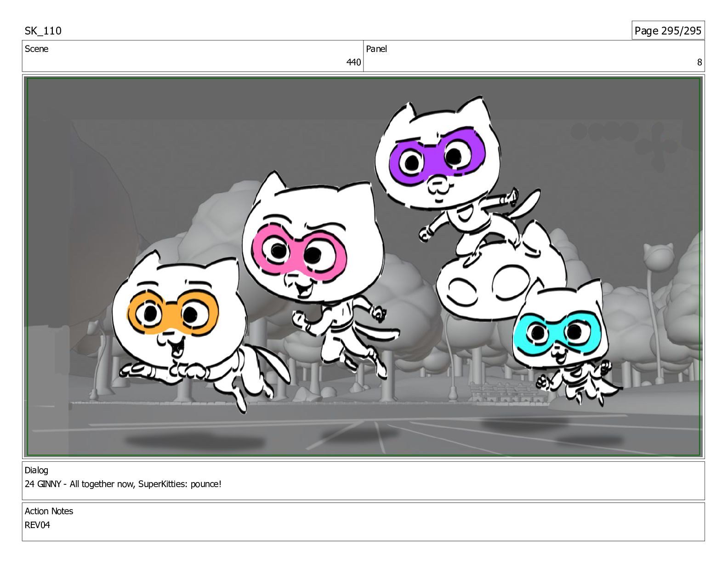Click the dialog line '24 GINNY - All together now'
This screenshot has height=563, width=728.
(123, 484)
